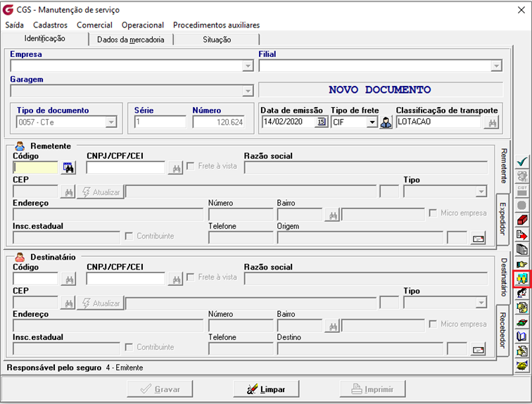Toggle Remetente Micro empresa checkbox

(x=433, y=213)
